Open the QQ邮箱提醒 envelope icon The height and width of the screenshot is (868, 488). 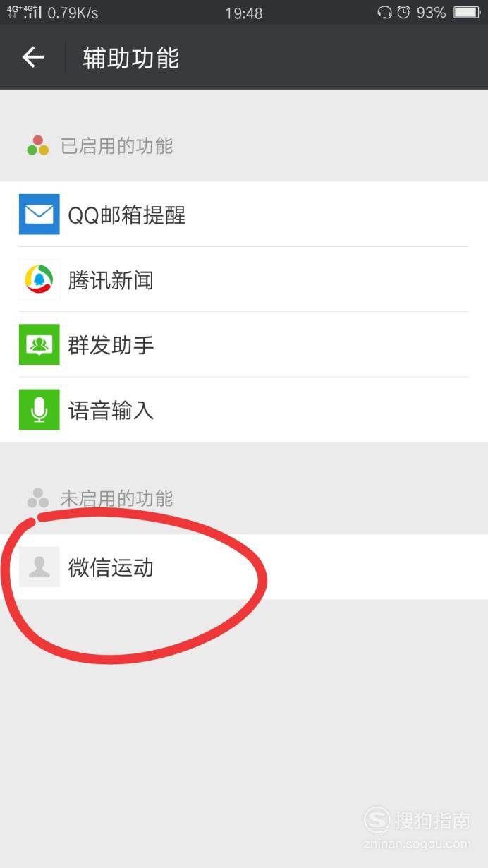click(x=39, y=215)
